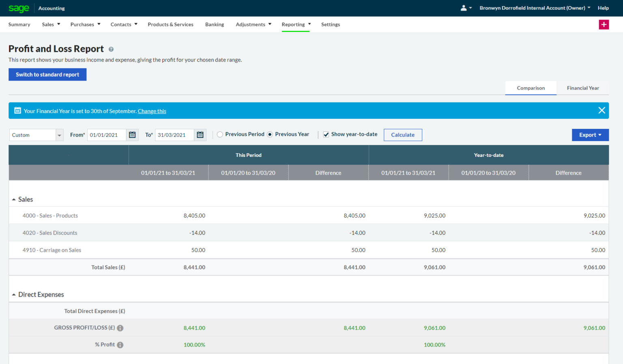Open the To date calendar picker
Image resolution: width=623 pixels, height=364 pixels.
200,135
